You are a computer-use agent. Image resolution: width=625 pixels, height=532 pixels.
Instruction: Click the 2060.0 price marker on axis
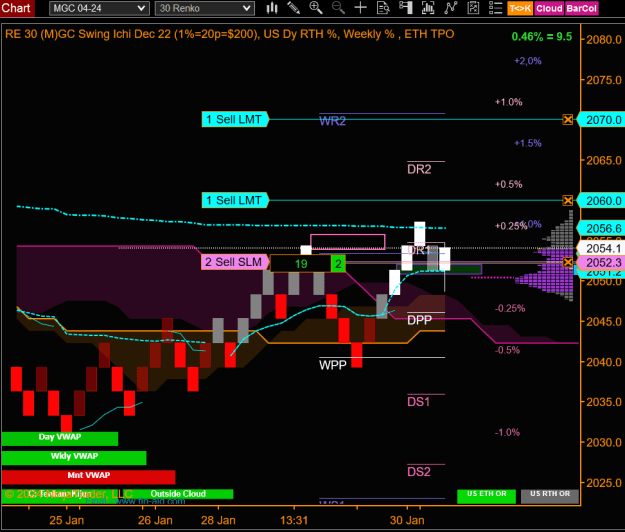[603, 200]
